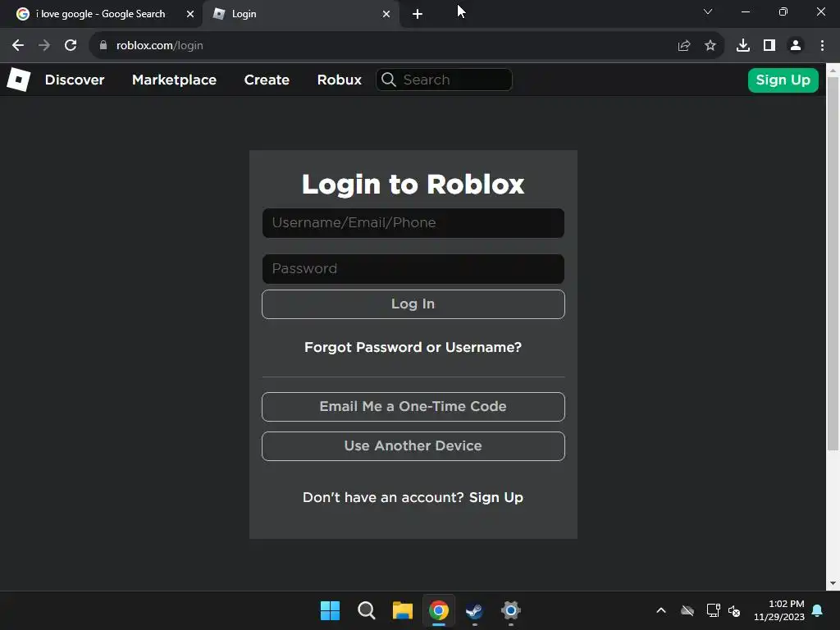Toggle Chrome side panel icon
This screenshot has width=840, height=630.
pos(769,46)
